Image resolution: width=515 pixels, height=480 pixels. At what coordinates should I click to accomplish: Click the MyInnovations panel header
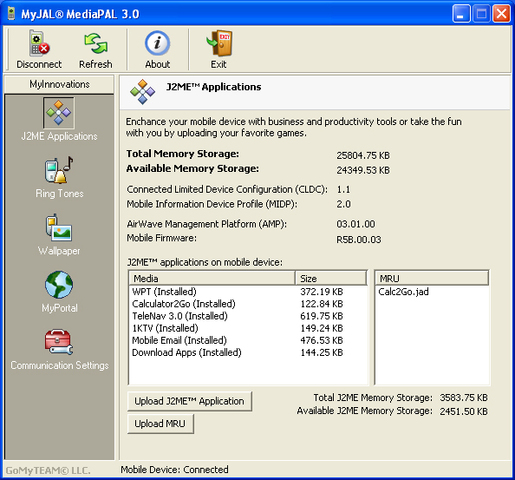(59, 84)
